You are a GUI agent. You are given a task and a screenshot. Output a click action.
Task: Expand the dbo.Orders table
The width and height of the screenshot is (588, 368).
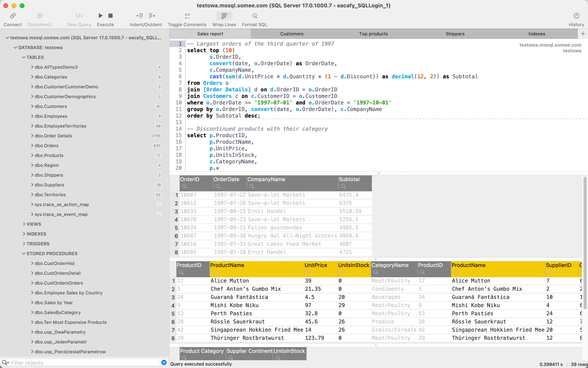pyautogui.click(x=32, y=146)
